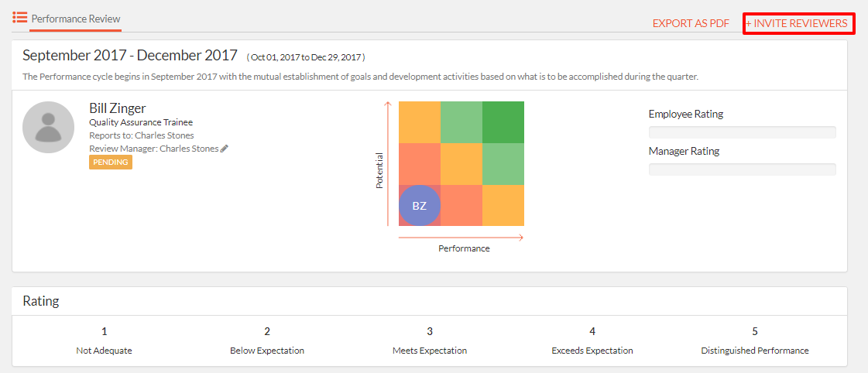Click Quality Assurance Trainee title
The height and width of the screenshot is (373, 868).
pyautogui.click(x=141, y=123)
